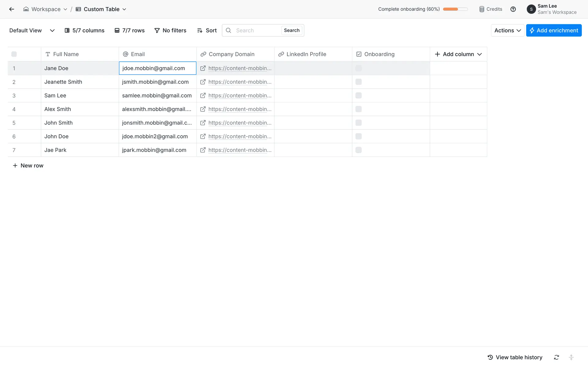Click the Add enrichment button

tap(554, 30)
